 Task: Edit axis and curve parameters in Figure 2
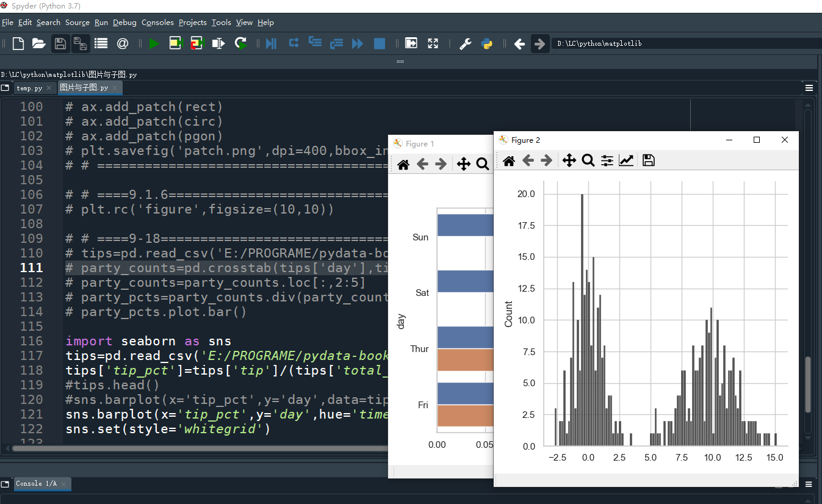click(626, 160)
